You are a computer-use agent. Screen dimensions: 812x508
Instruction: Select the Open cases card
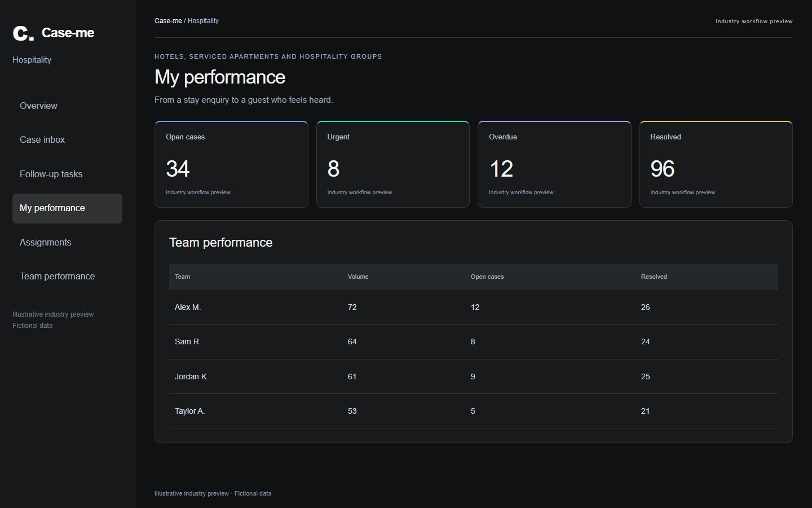[x=231, y=164]
